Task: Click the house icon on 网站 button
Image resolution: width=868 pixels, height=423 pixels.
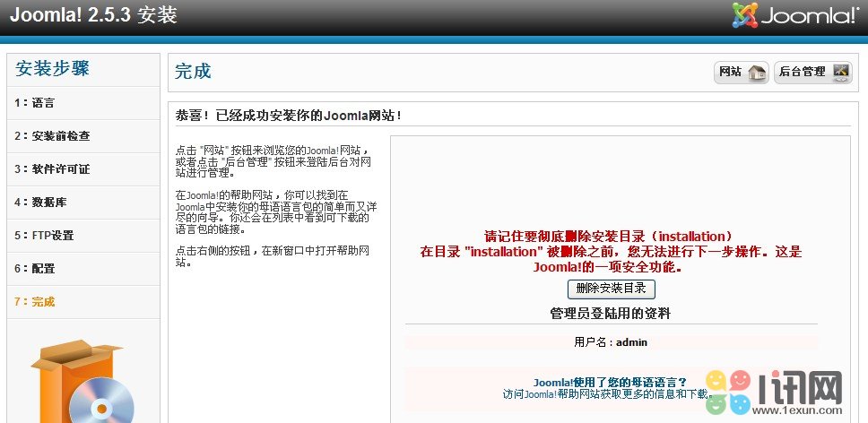Action: click(758, 73)
